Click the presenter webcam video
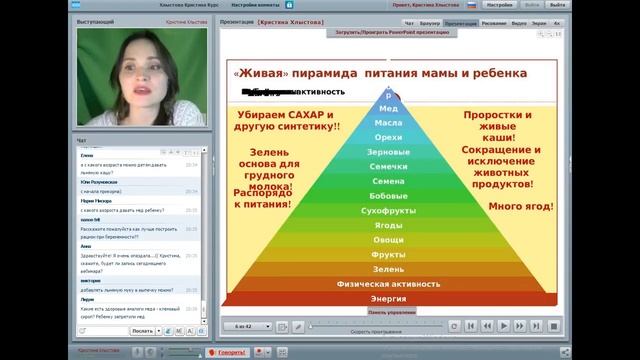The image size is (640, 360). [142, 77]
